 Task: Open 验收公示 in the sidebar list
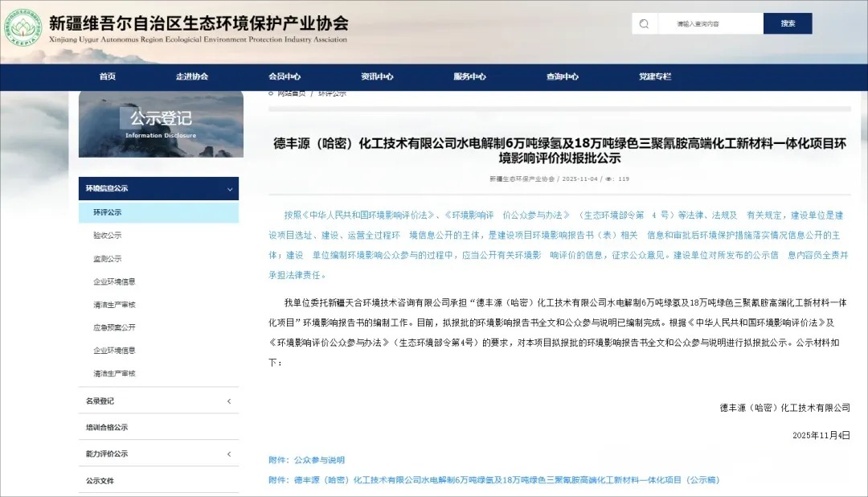108,236
